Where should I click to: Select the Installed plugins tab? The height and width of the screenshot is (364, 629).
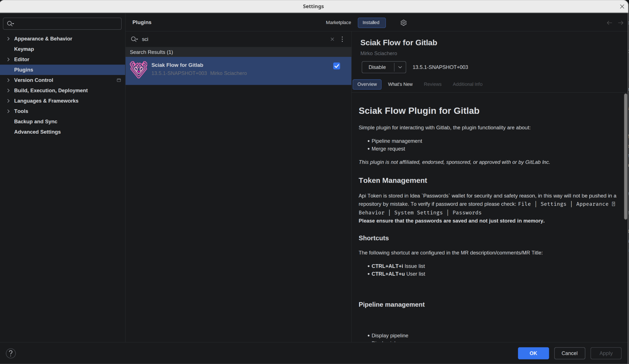(x=371, y=23)
